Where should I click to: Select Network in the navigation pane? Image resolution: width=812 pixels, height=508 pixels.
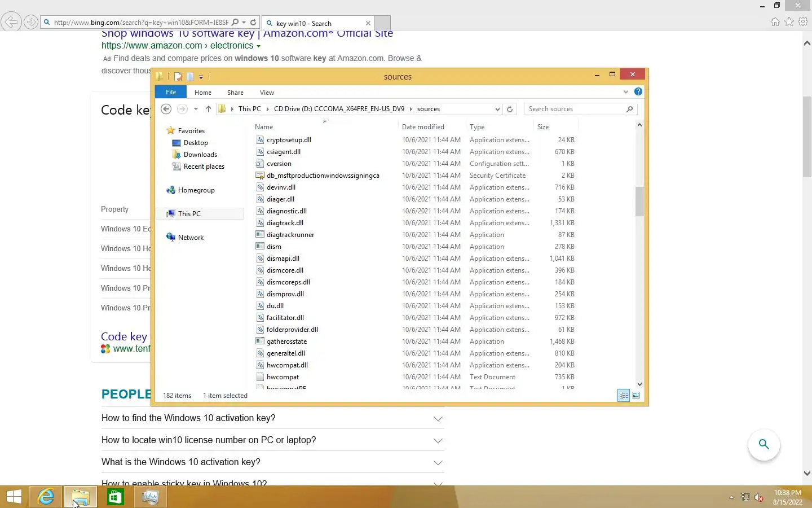click(x=191, y=238)
